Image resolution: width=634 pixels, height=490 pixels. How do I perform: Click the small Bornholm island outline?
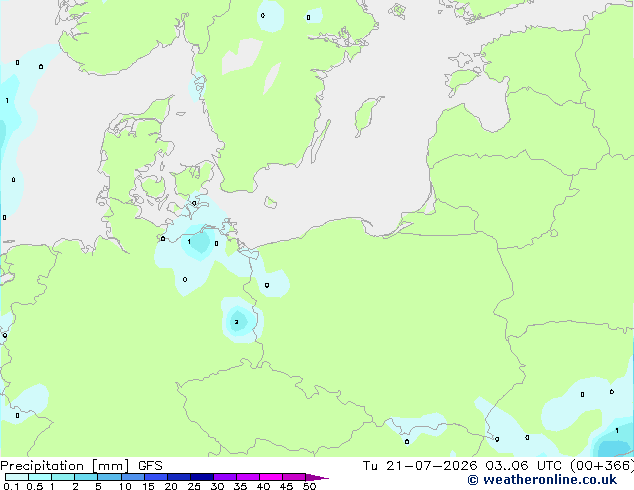(x=271, y=202)
